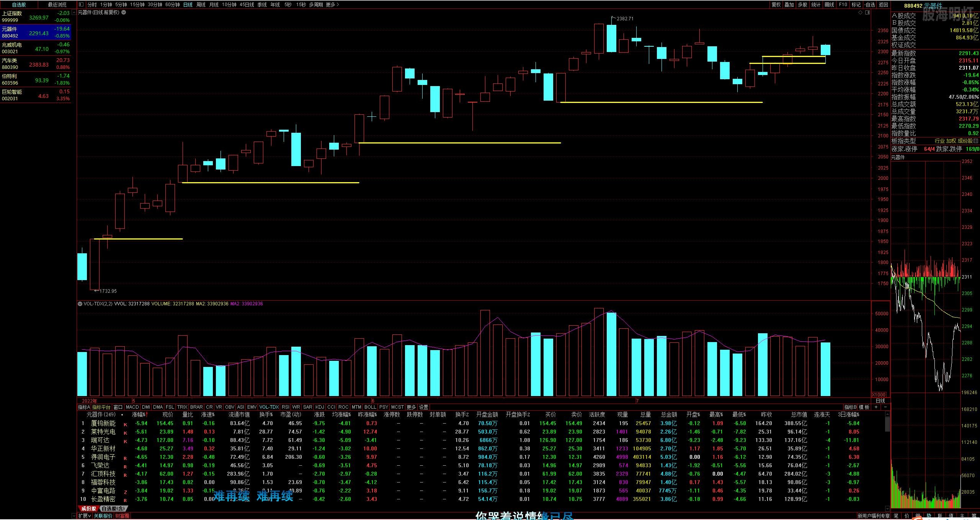The height and width of the screenshot is (520, 980).
Task: Open the 画线 drawing tool
Action: pos(829,5)
